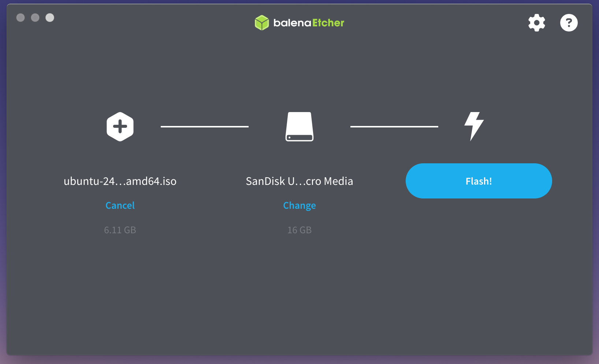Image resolution: width=599 pixels, height=364 pixels.
Task: Click the target drive icon
Action: coord(299,127)
